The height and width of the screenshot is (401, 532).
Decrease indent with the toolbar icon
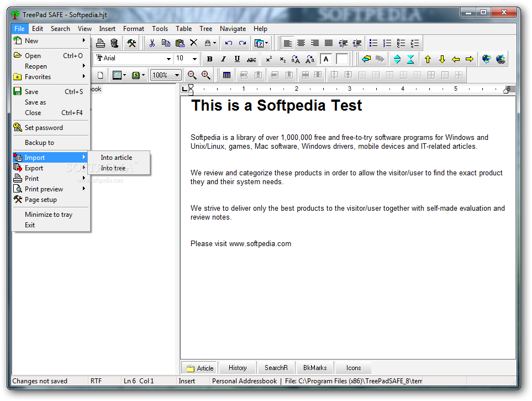(x=343, y=43)
